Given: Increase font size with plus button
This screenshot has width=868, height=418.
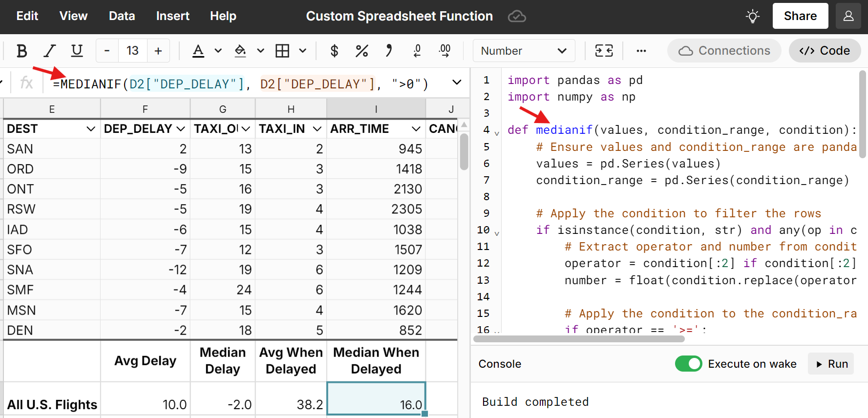Looking at the screenshot, I should tap(158, 51).
